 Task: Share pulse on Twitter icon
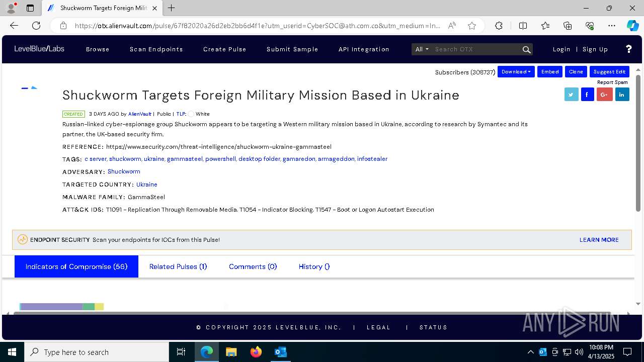pyautogui.click(x=571, y=95)
